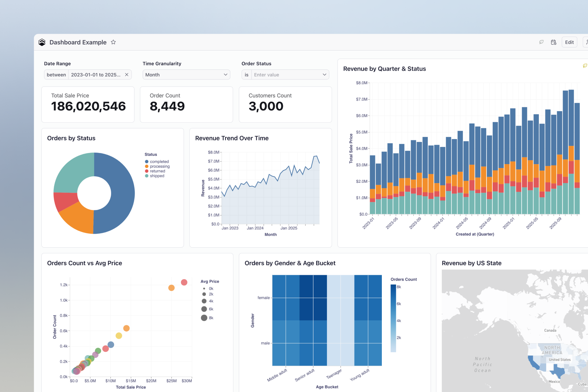Click the male Middle adult heatmap cell
The height and width of the screenshot is (392, 588).
286,343
